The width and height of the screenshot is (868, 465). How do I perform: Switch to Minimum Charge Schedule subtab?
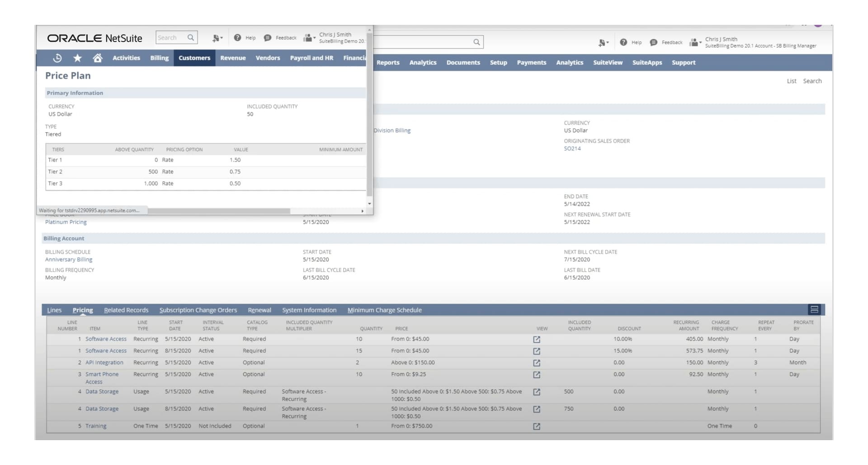tap(385, 310)
